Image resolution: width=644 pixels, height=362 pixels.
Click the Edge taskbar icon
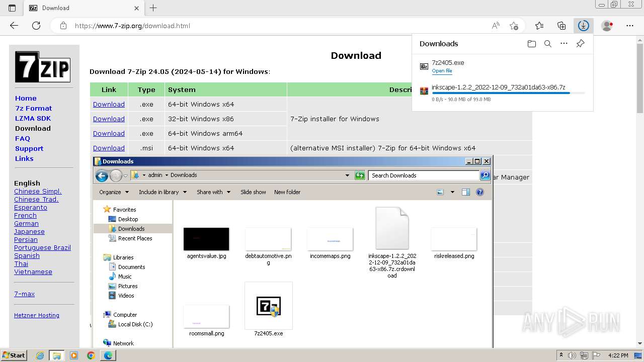click(108, 355)
